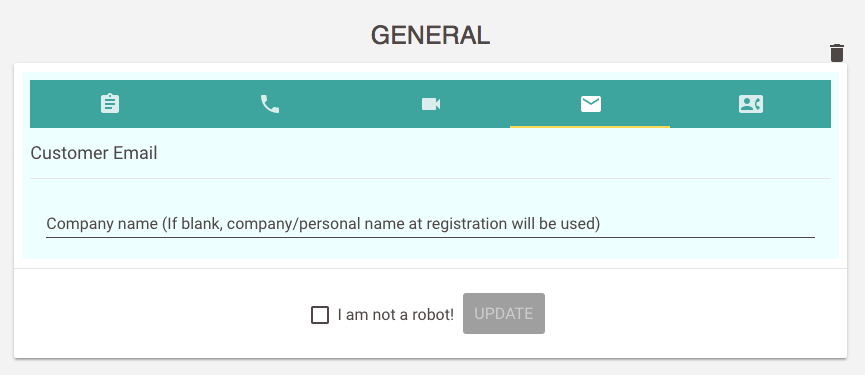Activate the telephone handset icon tab
This screenshot has width=865, height=375.
point(270,104)
